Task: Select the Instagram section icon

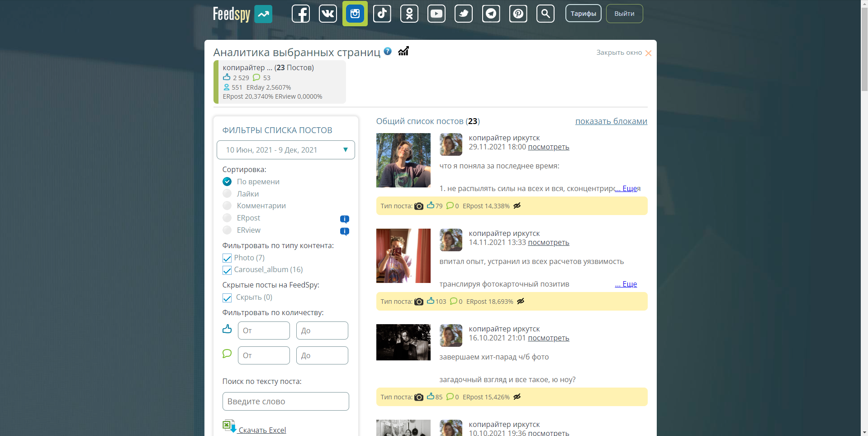Action: tap(355, 14)
